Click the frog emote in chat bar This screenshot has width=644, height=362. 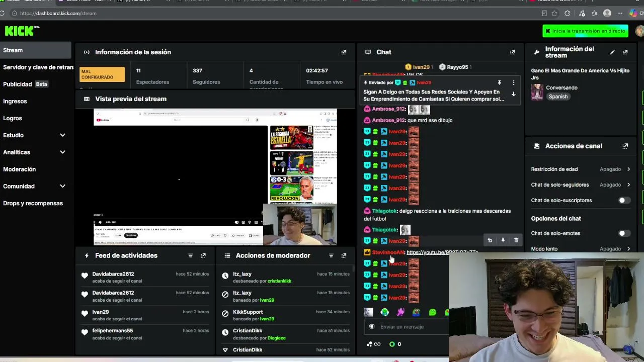tap(416, 312)
